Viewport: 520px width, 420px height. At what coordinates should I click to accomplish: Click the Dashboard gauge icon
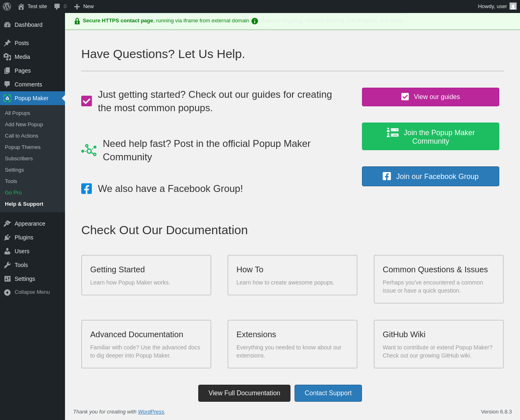click(7, 25)
